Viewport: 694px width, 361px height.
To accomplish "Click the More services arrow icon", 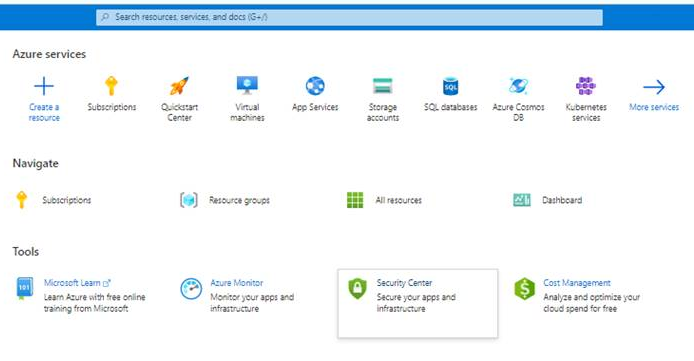I will coord(654,87).
